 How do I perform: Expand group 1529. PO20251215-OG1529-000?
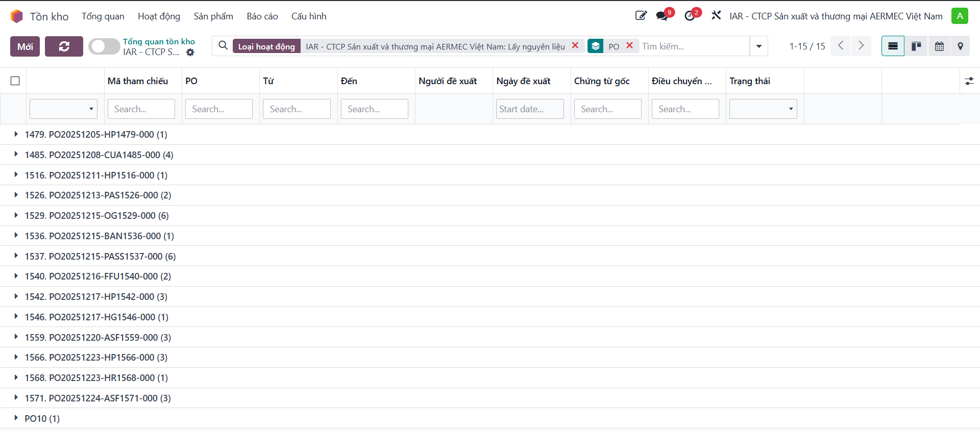pos(96,216)
